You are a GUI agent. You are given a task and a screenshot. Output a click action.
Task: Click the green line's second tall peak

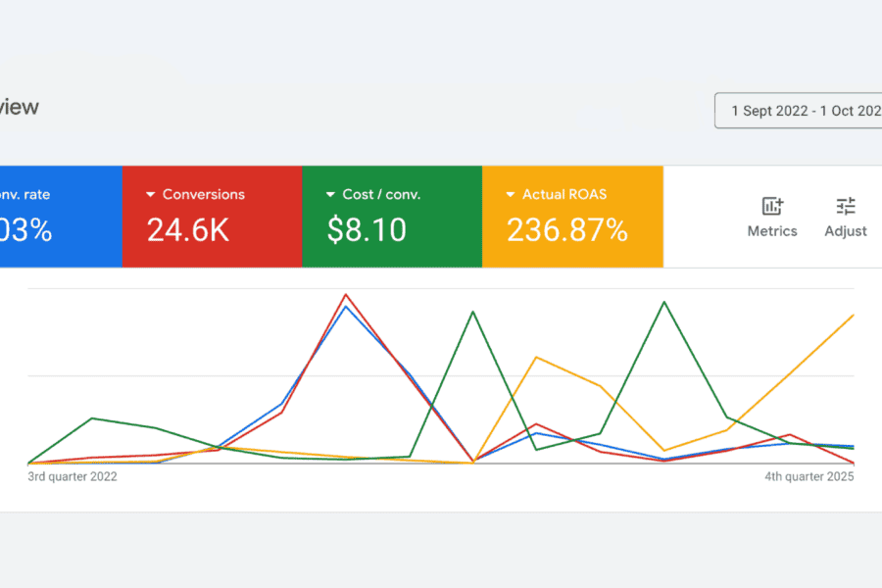[665, 302]
